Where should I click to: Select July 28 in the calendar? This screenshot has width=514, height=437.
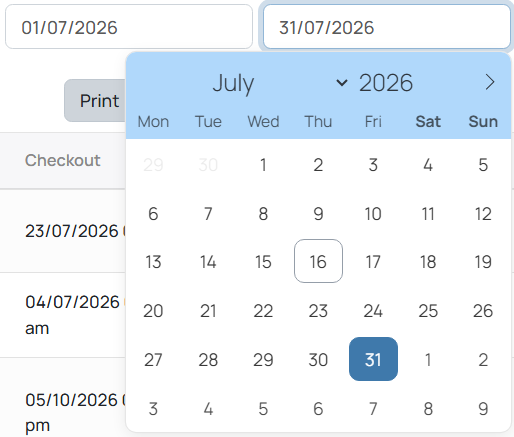point(208,359)
